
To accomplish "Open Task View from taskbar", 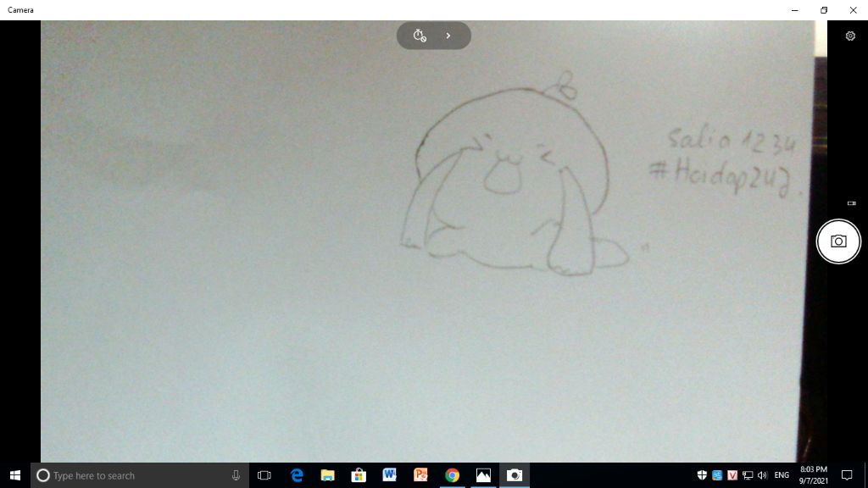I will tap(264, 475).
